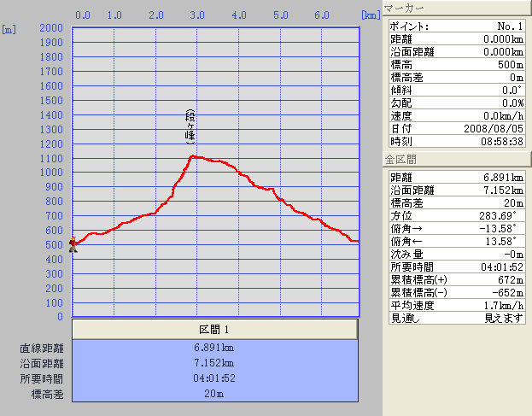Select the 勾配 0.0% row

coord(457,103)
